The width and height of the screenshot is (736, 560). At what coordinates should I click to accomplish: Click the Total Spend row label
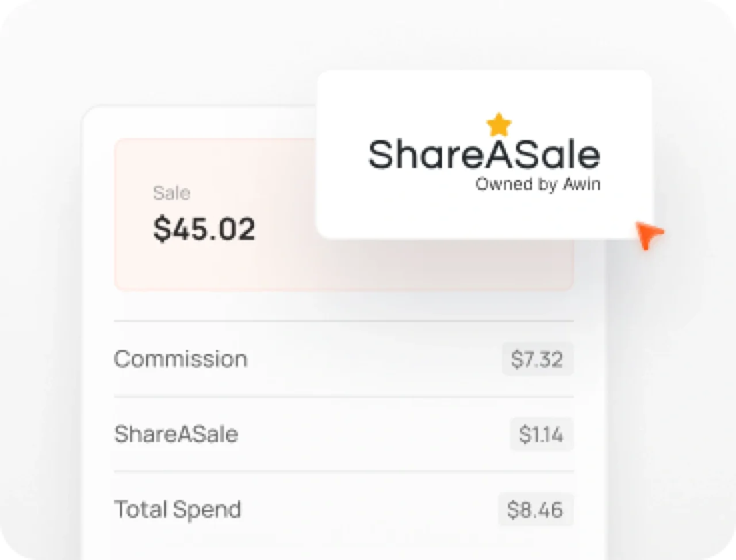(178, 509)
